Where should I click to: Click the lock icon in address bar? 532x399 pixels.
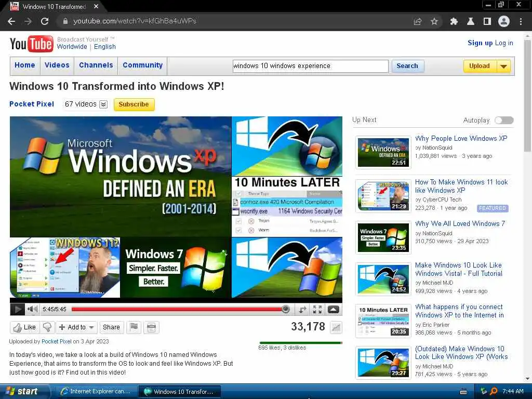65,21
